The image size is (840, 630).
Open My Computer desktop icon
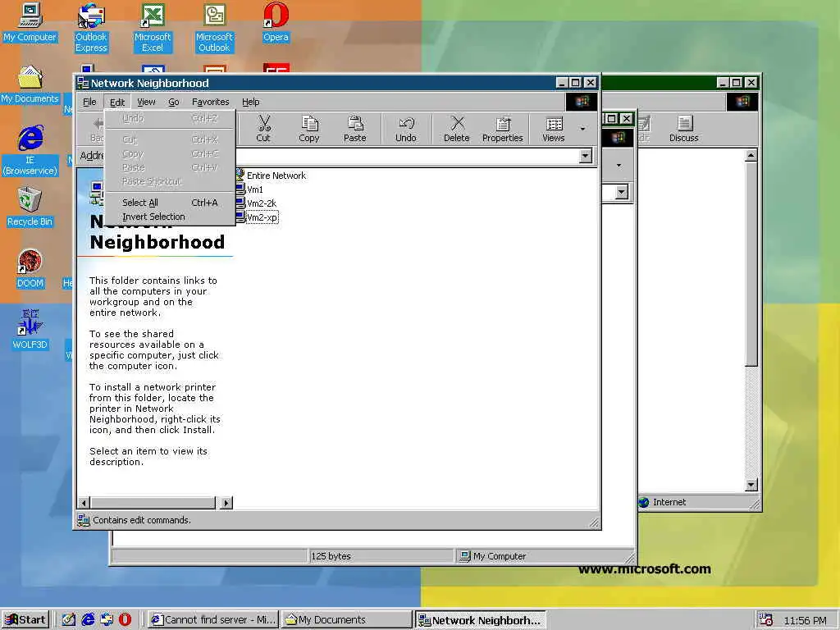pos(30,22)
